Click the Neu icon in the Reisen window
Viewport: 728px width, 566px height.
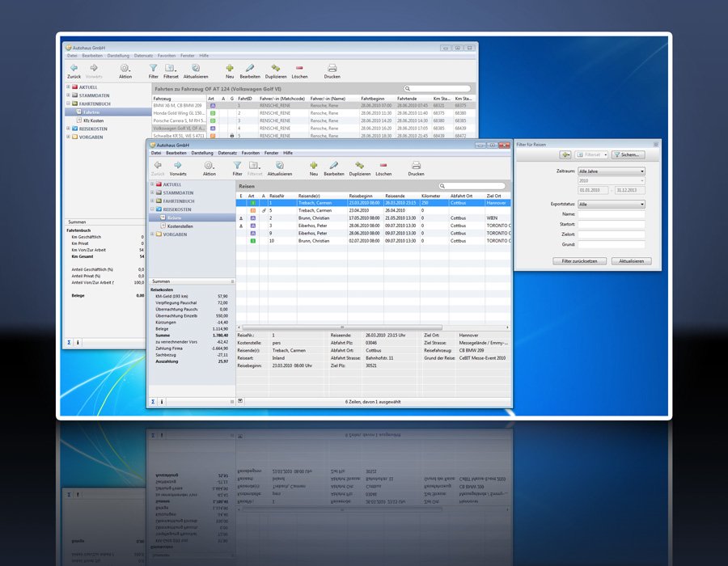pos(313,165)
